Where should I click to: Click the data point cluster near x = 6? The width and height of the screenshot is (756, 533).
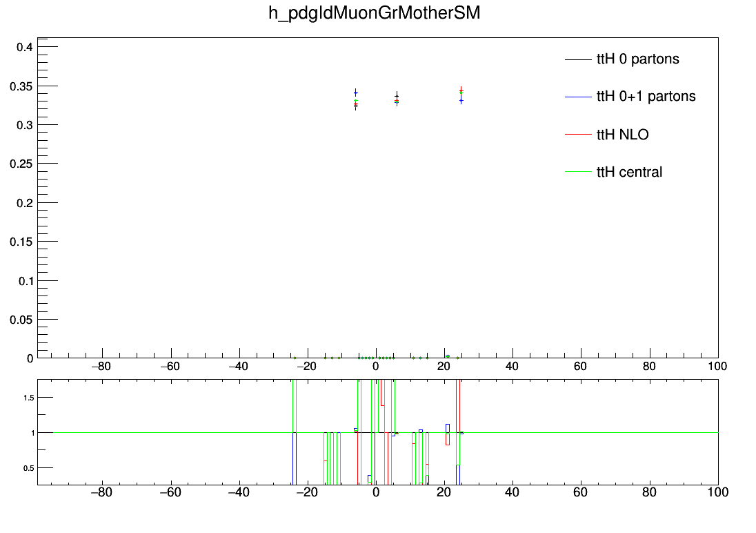397,99
